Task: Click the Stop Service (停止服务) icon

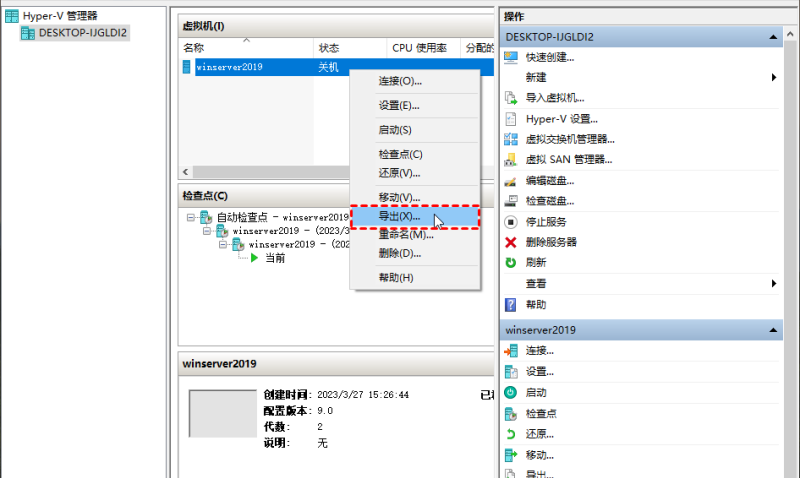Action: click(x=511, y=222)
